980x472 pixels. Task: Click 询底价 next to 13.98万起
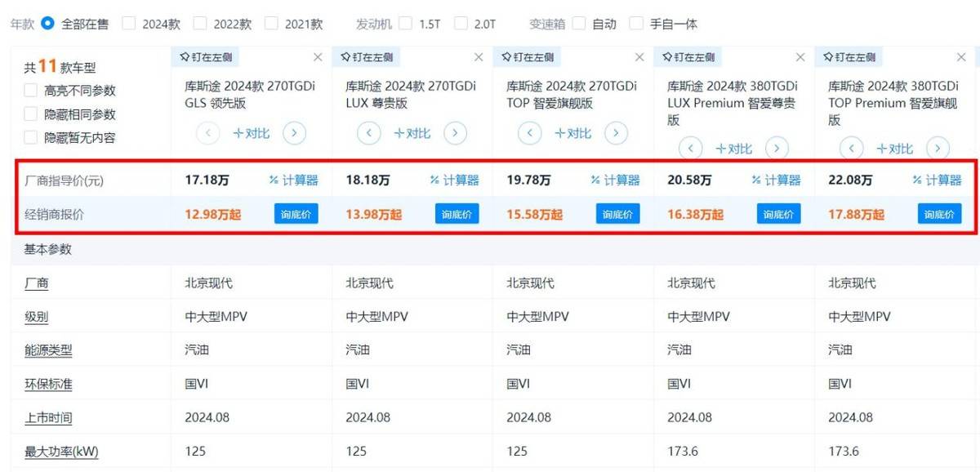click(457, 214)
